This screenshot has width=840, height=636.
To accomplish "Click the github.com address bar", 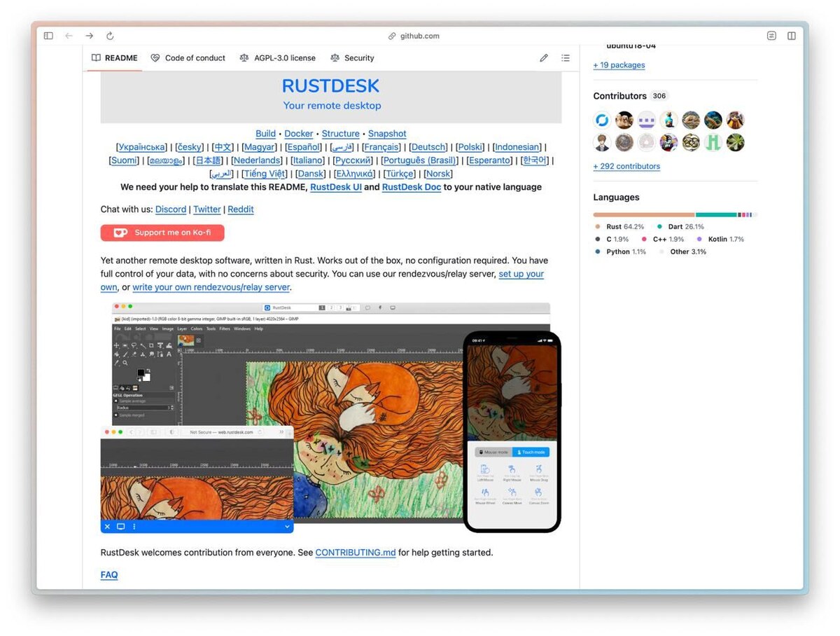I will pos(414,36).
